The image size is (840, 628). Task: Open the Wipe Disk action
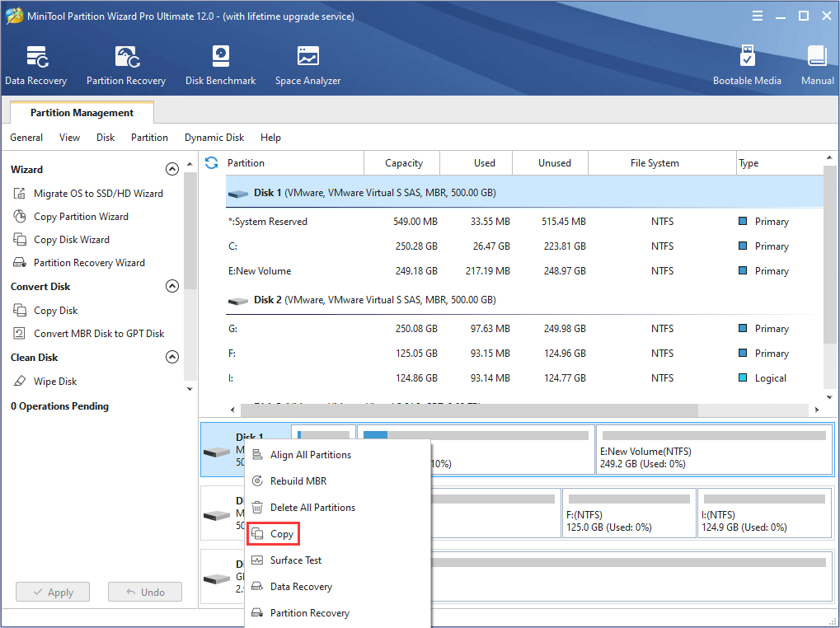[x=55, y=382]
